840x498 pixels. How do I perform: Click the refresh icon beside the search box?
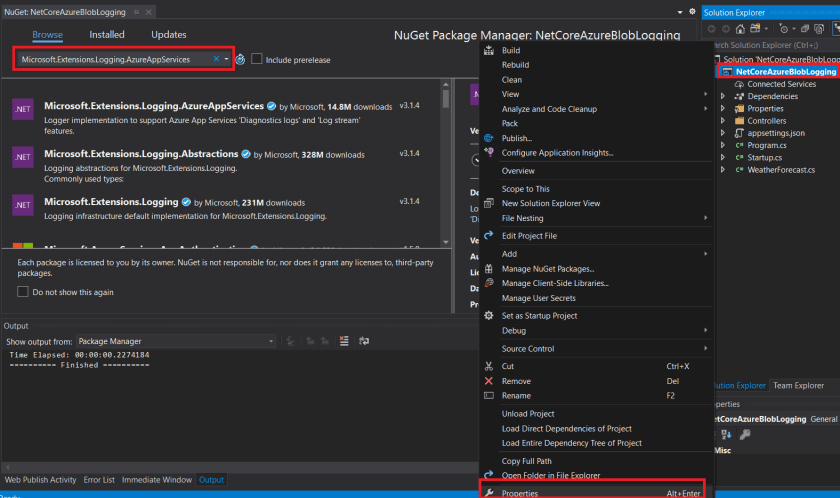[241, 60]
